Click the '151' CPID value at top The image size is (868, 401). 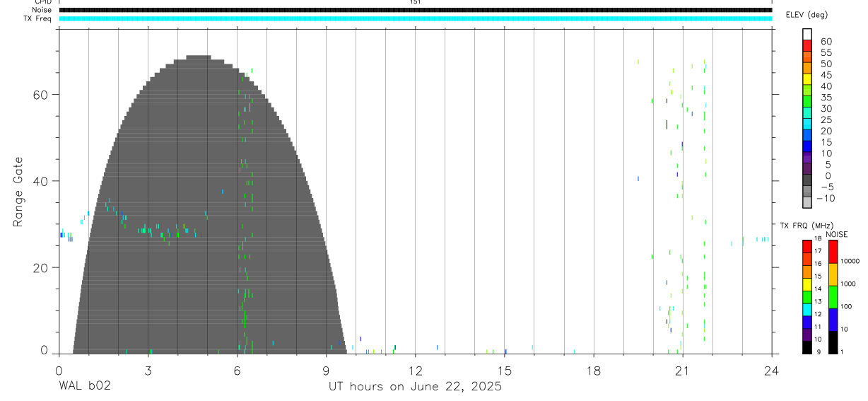[x=415, y=2]
